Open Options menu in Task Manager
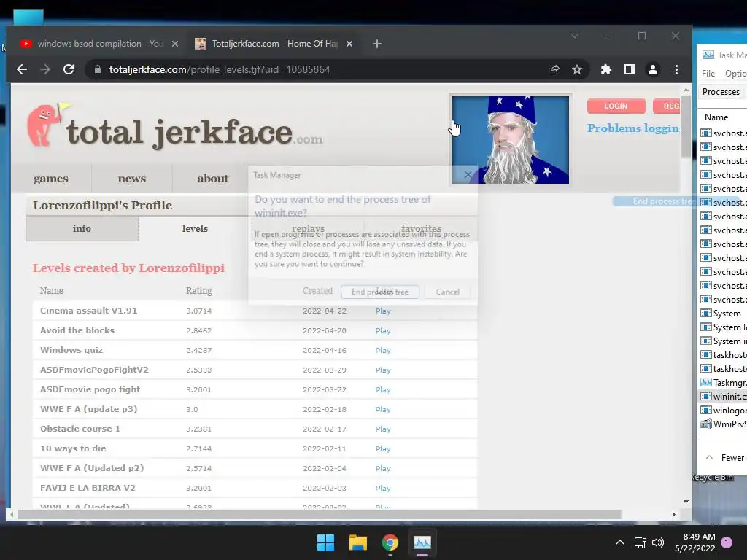 click(735, 74)
